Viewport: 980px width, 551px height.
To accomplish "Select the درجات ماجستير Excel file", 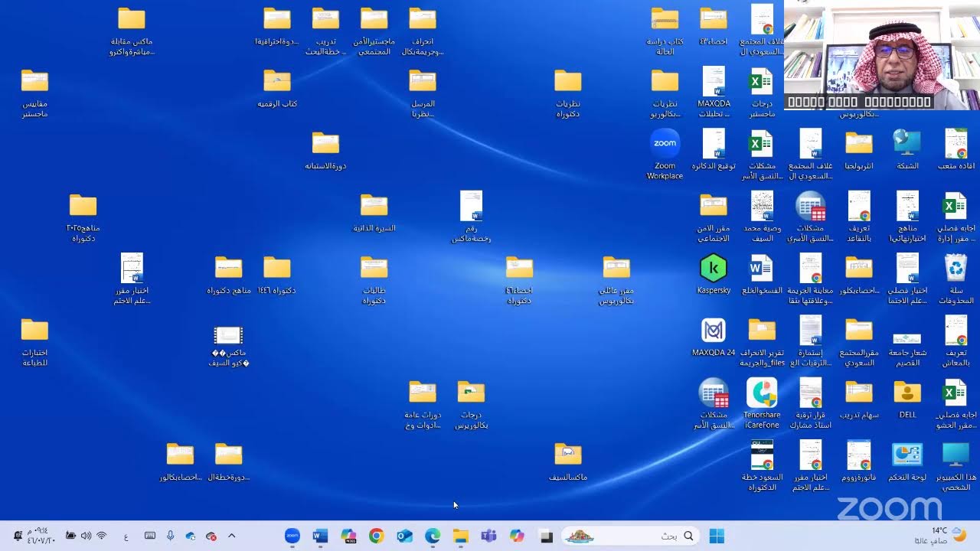I will (761, 92).
